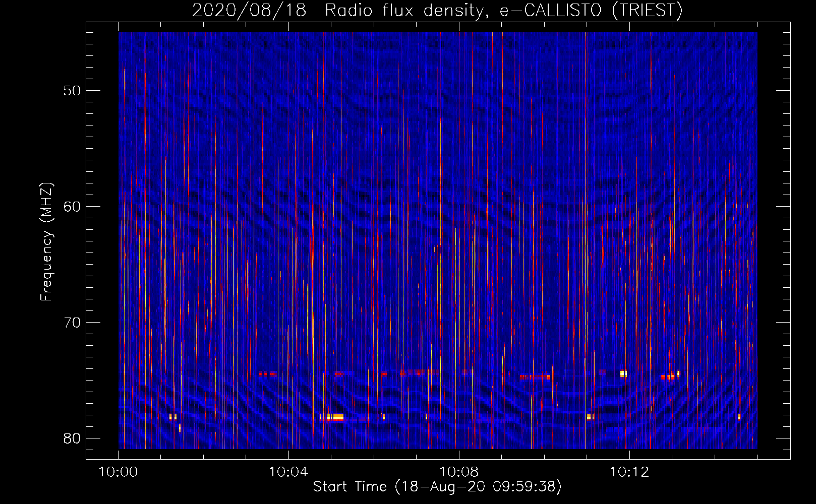Click the '10:12' time tick label
The image size is (816, 504).
pos(629,472)
